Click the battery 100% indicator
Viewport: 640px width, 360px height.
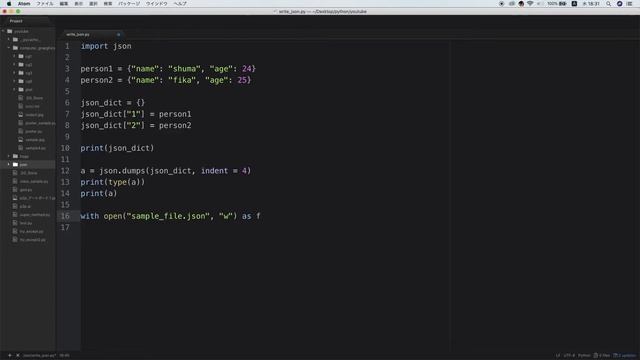pos(557,4)
